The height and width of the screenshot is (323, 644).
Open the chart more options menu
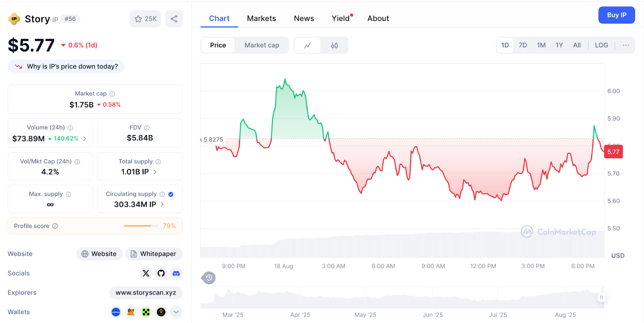pos(626,45)
